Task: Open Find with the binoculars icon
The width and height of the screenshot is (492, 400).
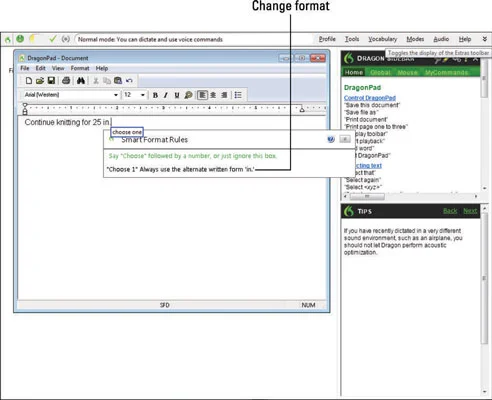Action: click(x=81, y=80)
